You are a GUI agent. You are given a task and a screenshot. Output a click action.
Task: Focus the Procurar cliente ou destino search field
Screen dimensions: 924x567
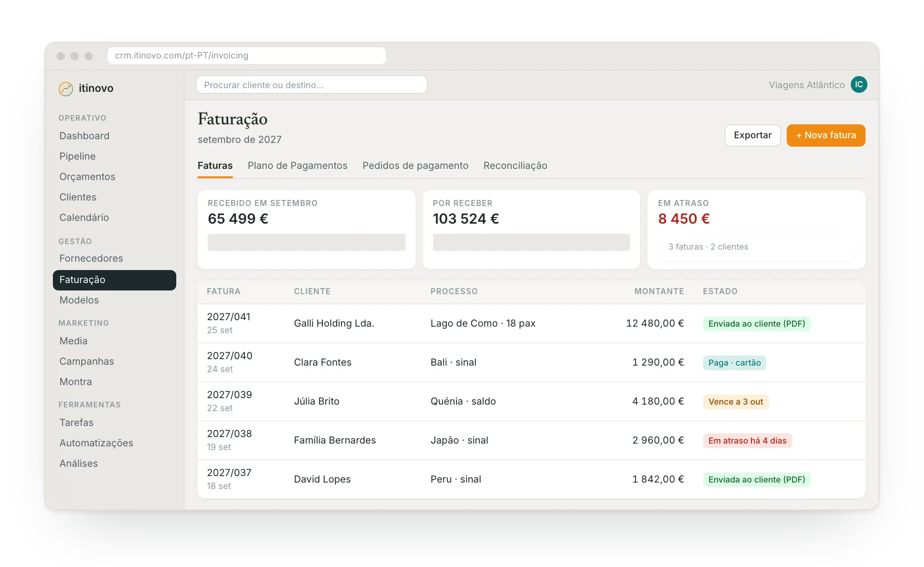[311, 85]
